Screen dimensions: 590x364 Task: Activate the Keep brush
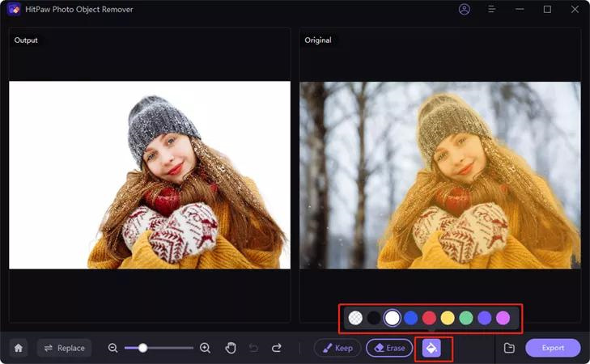pos(337,348)
